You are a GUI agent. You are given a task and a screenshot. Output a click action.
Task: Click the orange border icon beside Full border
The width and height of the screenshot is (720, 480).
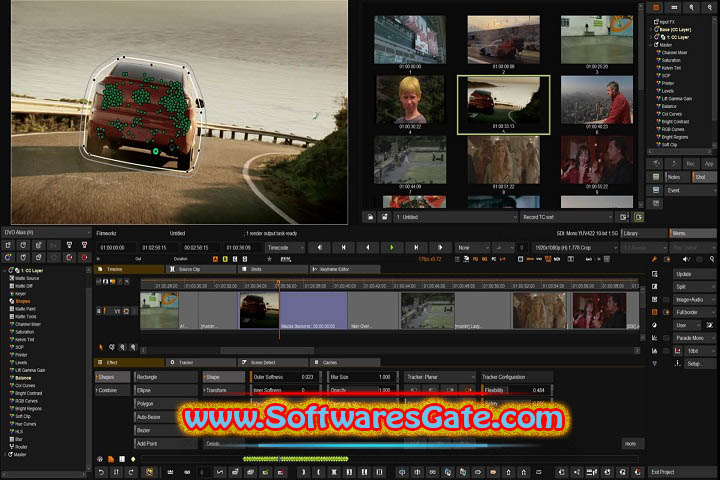tap(654, 312)
